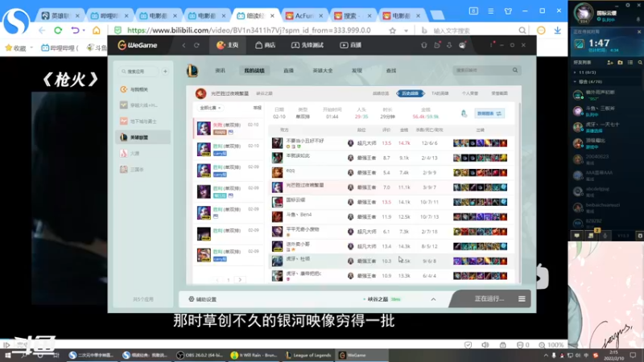Image resolution: width=644 pixels, height=362 pixels.
Task: Select 地下城与勇士 in the WeGame sidebar
Action: (x=143, y=121)
